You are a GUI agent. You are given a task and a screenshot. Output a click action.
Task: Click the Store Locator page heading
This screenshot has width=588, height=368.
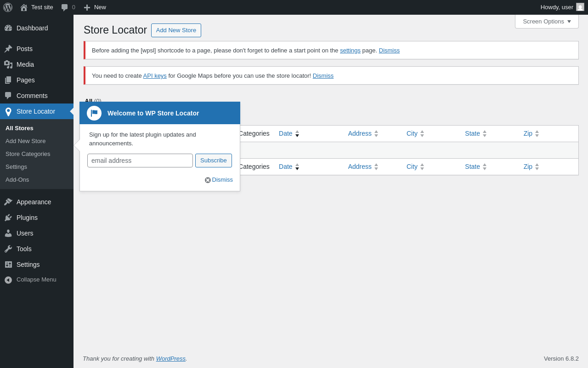115,30
